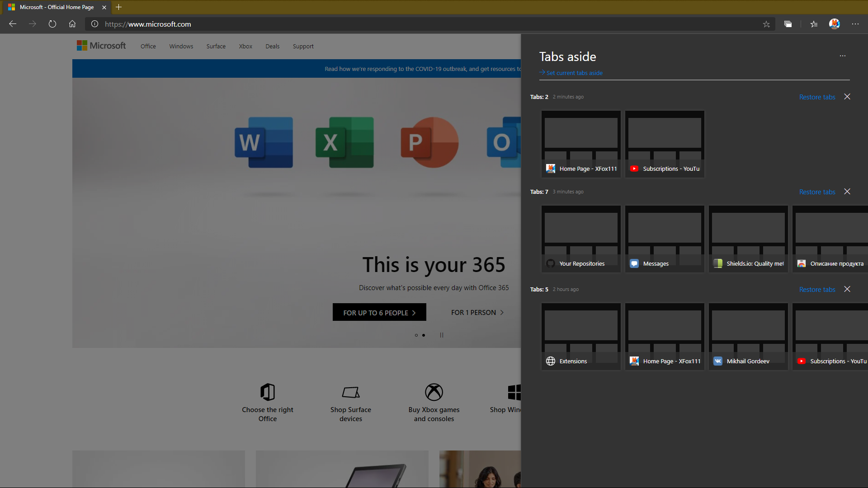This screenshot has width=868, height=488.
Task: Open the Mikhail Gordeev saved tab
Action: pos(748,337)
